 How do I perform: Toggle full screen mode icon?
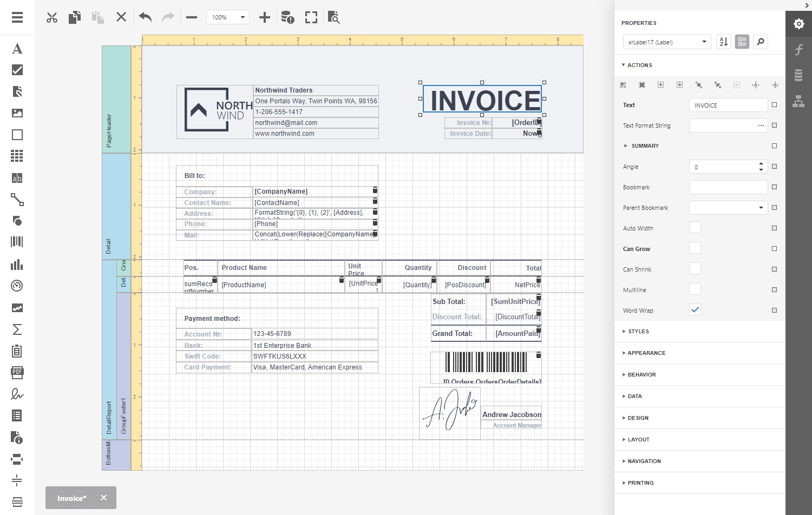[x=311, y=17]
